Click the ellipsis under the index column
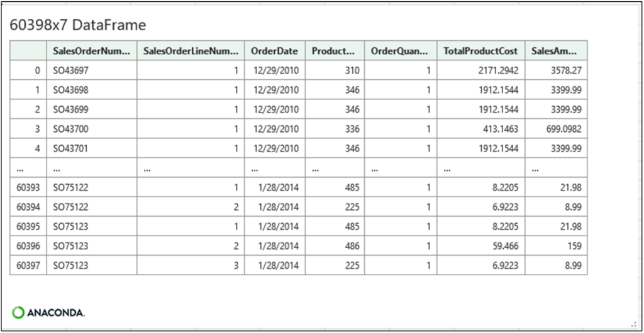This screenshot has height=333, width=644. (x=19, y=168)
